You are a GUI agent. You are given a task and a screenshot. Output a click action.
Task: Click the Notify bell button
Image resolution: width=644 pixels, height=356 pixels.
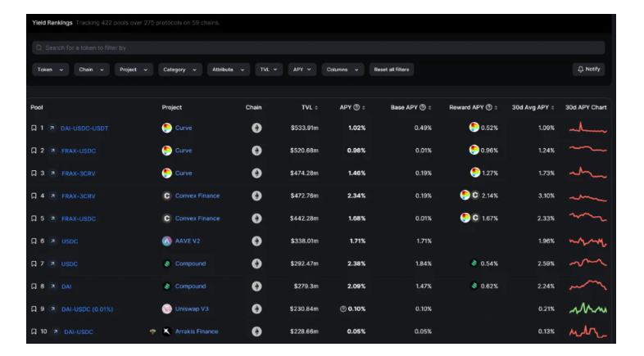[x=588, y=70]
